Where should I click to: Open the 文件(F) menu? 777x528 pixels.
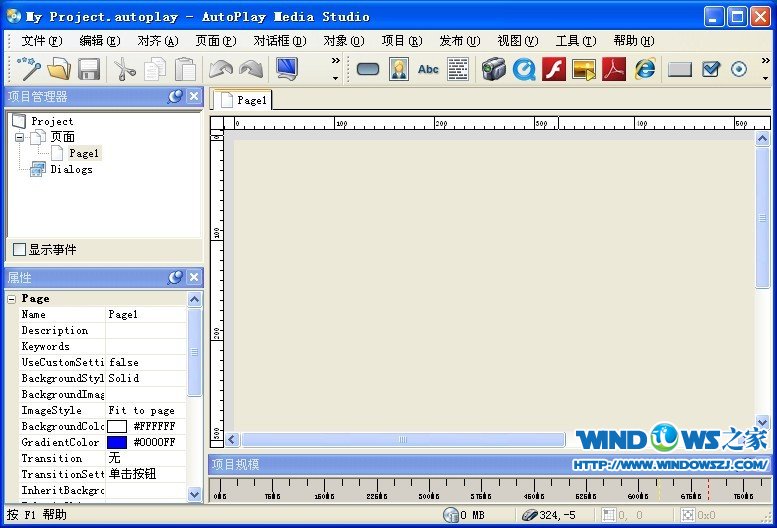coord(41,41)
